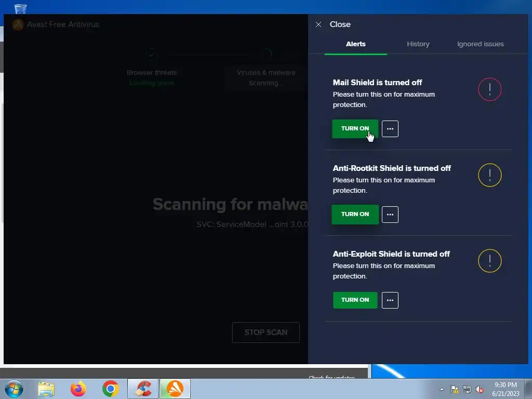Open more options for Mail Shield alert
This screenshot has height=399, width=532.
click(x=390, y=129)
